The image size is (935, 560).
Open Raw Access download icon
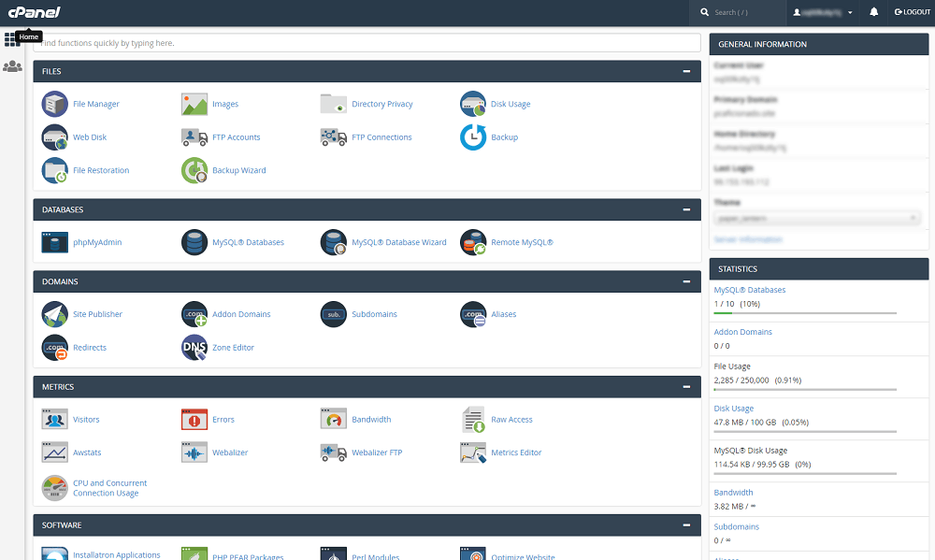click(473, 419)
